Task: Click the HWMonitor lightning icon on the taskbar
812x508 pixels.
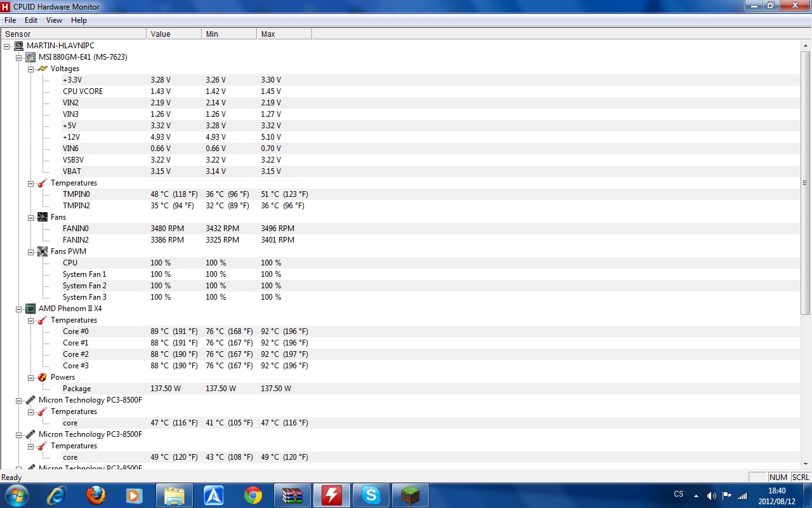Action: pos(332,495)
